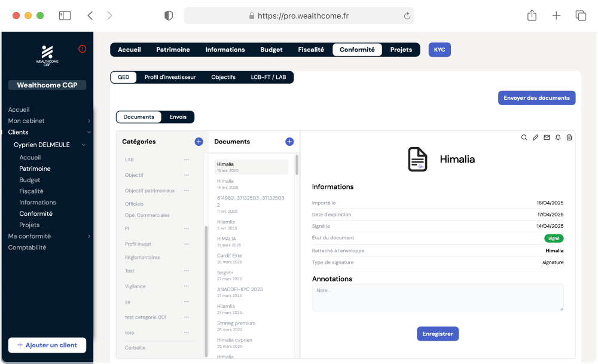Click the Catégories list scrollbar
The image size is (598, 364).
coord(206,292)
